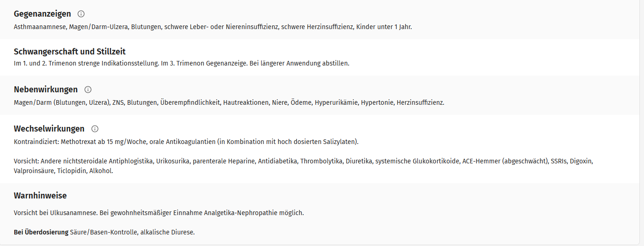Click the word Hyperurikämie in side effects
This screenshot has height=246, width=644.
(x=336, y=102)
